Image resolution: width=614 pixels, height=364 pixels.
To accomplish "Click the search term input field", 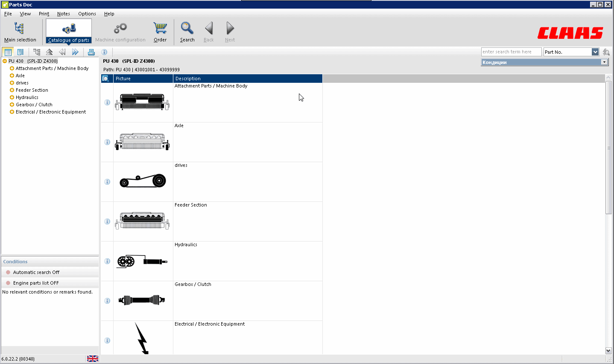I will pyautogui.click(x=511, y=51).
